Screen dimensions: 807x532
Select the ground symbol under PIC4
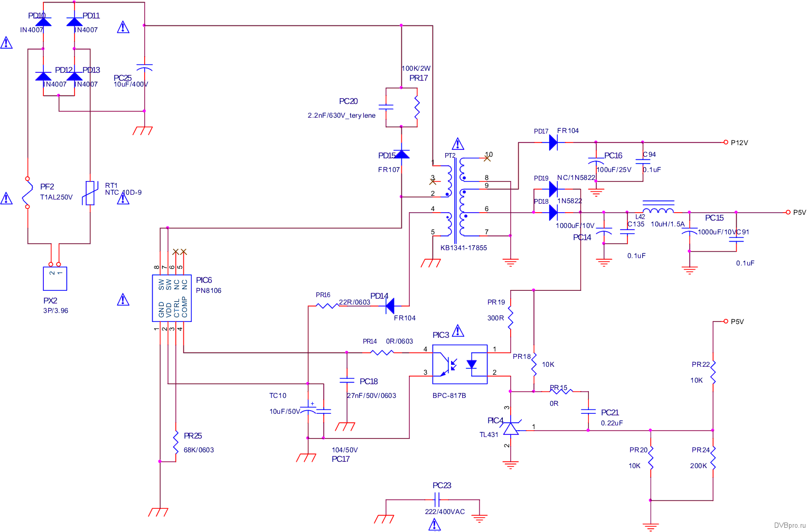click(511, 465)
